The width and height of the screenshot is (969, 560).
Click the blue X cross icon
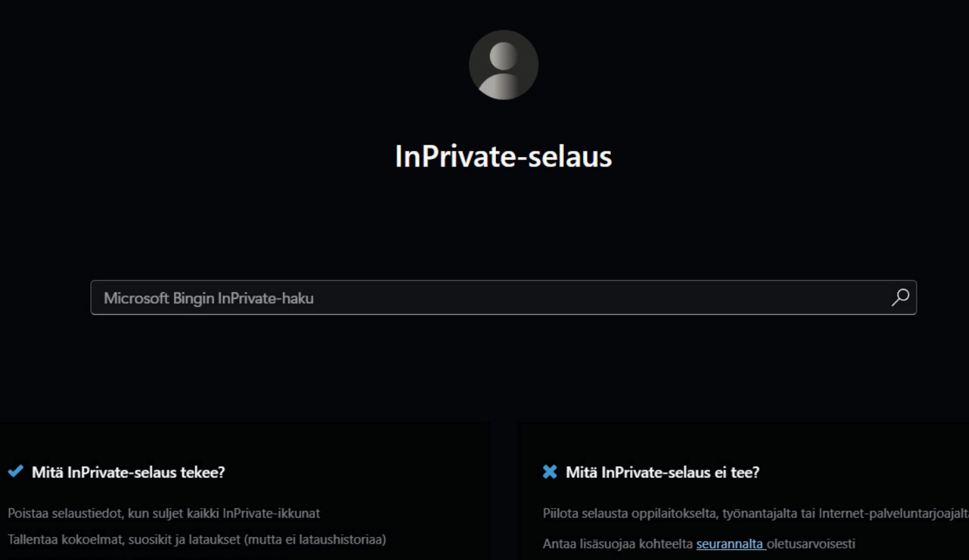pyautogui.click(x=550, y=472)
